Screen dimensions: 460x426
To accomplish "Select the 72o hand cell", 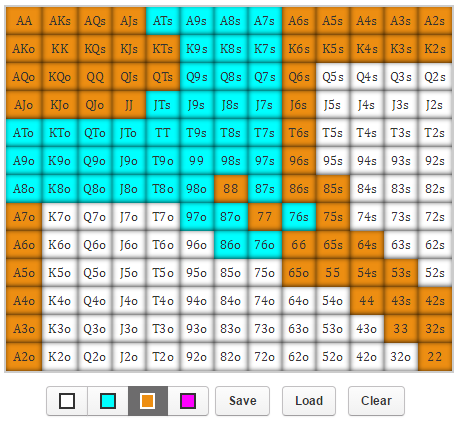I will pyautogui.click(x=265, y=357).
